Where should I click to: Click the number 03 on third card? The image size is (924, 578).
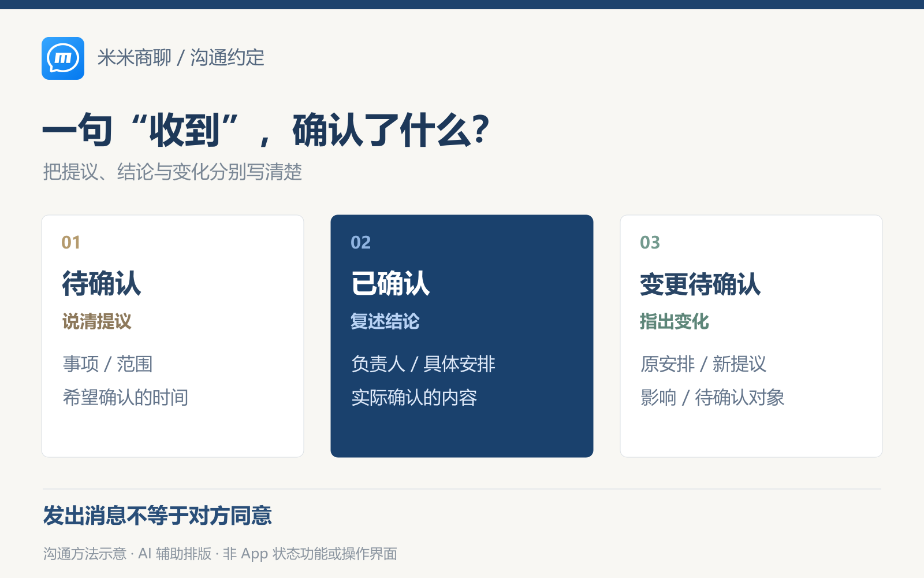pos(650,242)
